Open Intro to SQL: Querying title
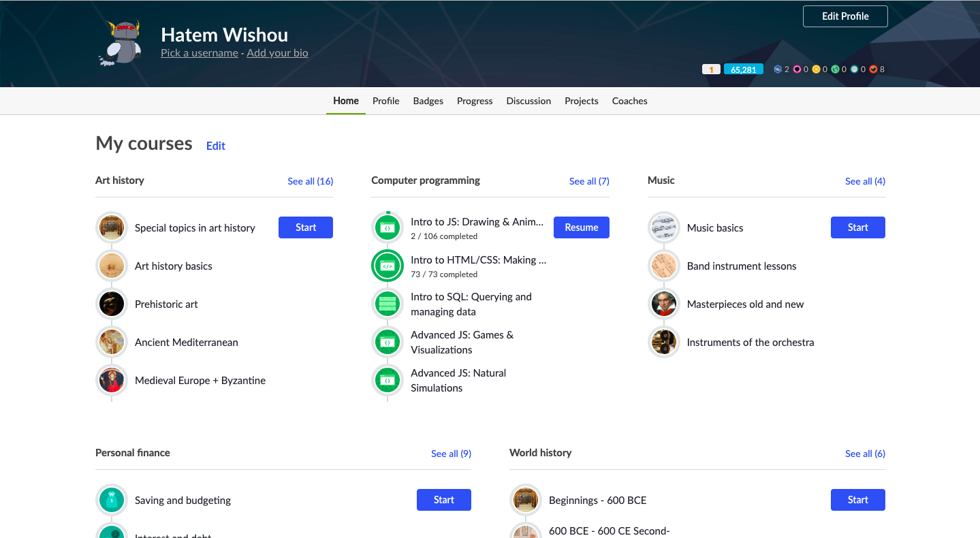This screenshot has width=980, height=538. 471,304
